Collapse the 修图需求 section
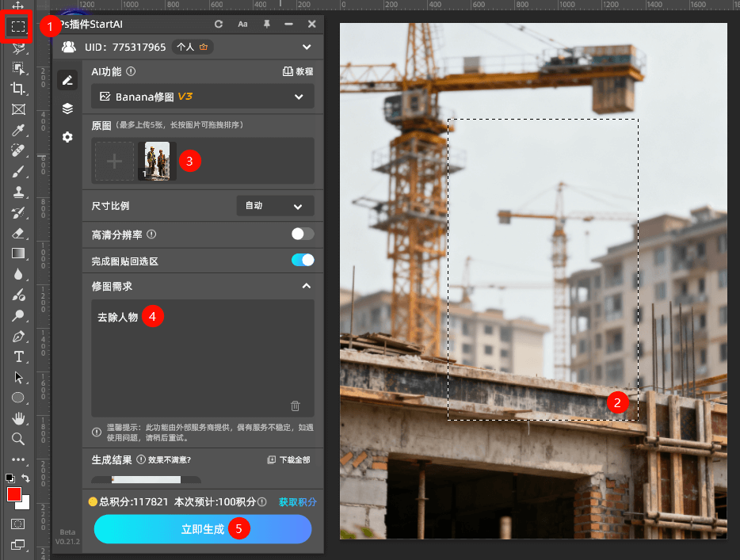This screenshot has width=740, height=560. (306, 286)
